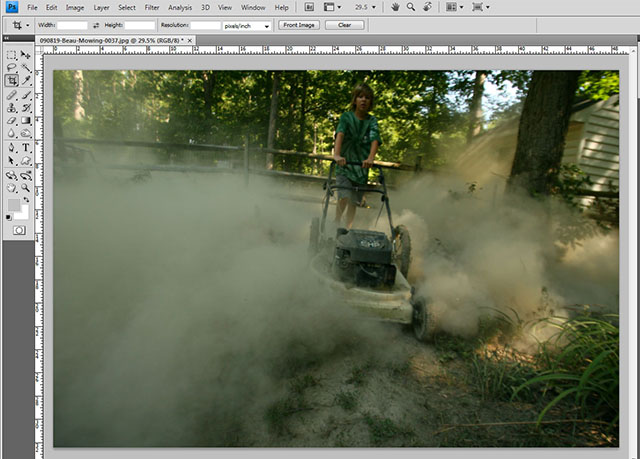640x459 pixels.
Task: Select the Eyedropper tool
Action: tap(26, 80)
